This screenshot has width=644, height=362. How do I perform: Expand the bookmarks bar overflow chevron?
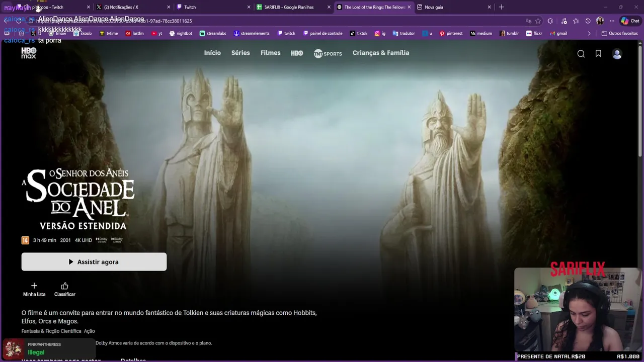[589, 33]
